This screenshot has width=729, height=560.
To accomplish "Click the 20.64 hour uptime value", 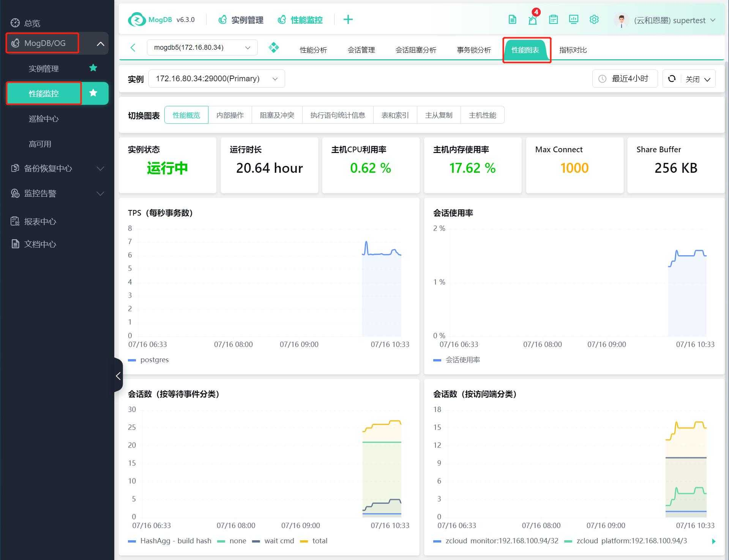I will pyautogui.click(x=269, y=168).
